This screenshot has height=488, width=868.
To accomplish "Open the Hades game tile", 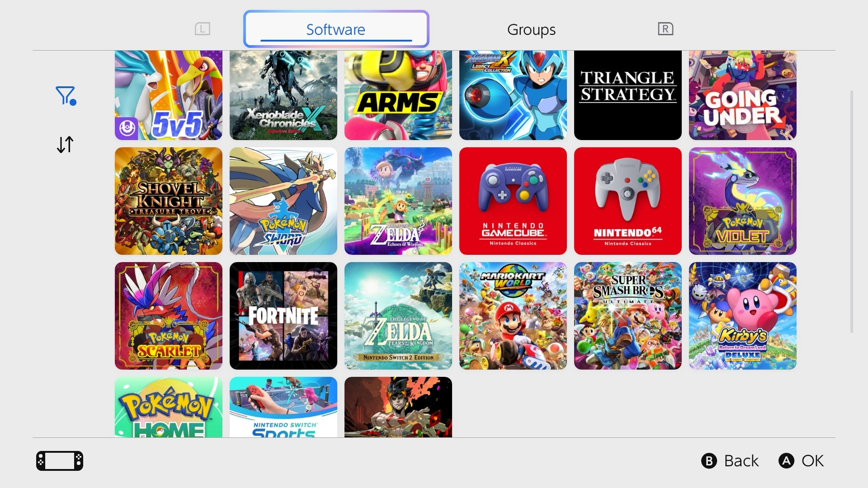I will (398, 407).
